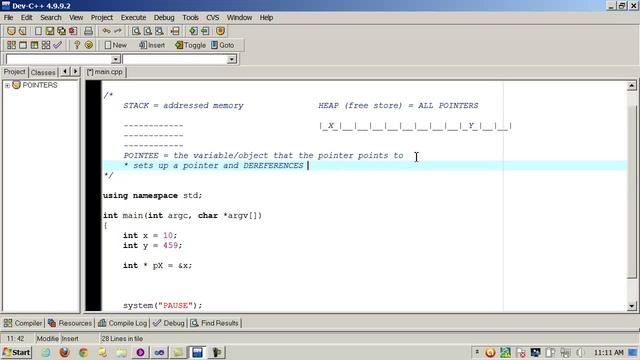The width and height of the screenshot is (640, 360).
Task: Click the Save file toolbar icon
Action: tap(50, 31)
